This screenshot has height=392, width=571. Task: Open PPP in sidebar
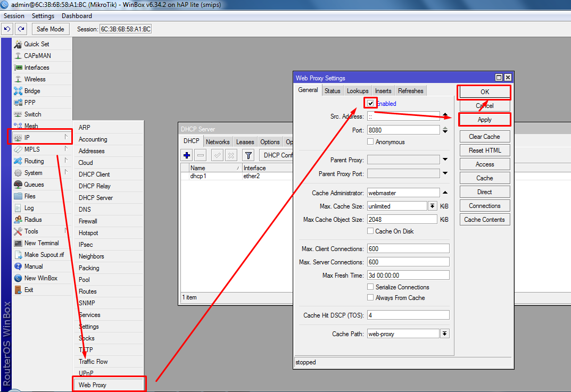click(x=29, y=102)
